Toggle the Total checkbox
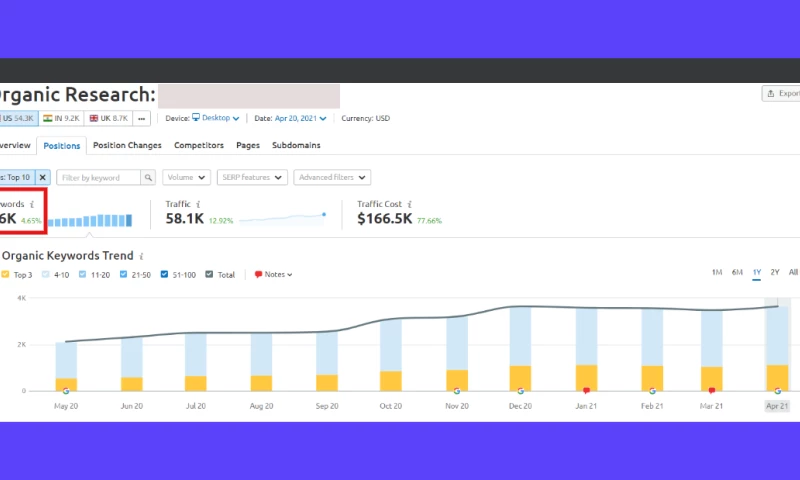The height and width of the screenshot is (480, 800). tap(209, 274)
